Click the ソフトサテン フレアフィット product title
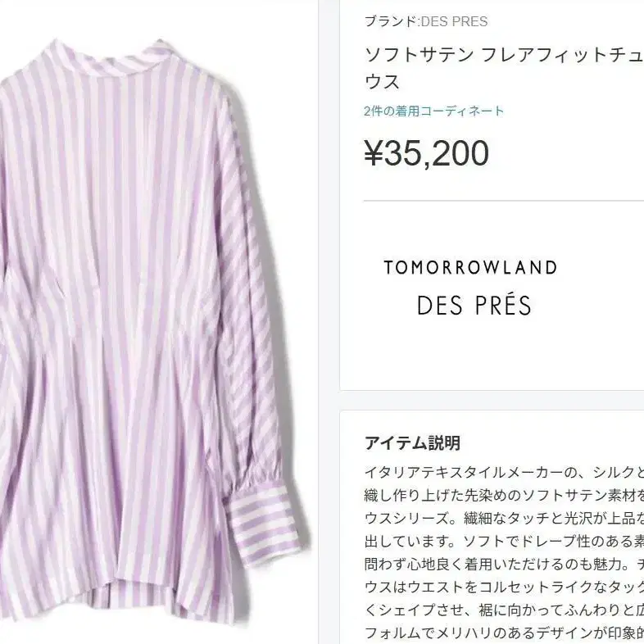Image resolution: width=644 pixels, height=644 pixels. click(504, 55)
